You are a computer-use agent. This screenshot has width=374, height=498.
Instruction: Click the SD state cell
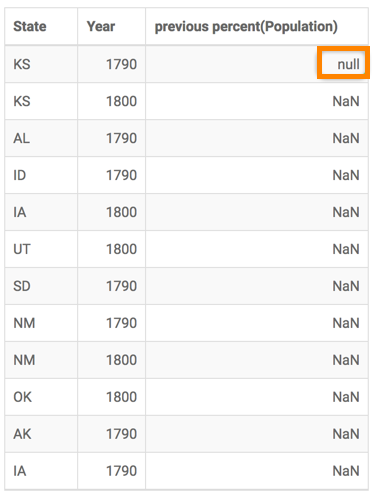[41, 286]
